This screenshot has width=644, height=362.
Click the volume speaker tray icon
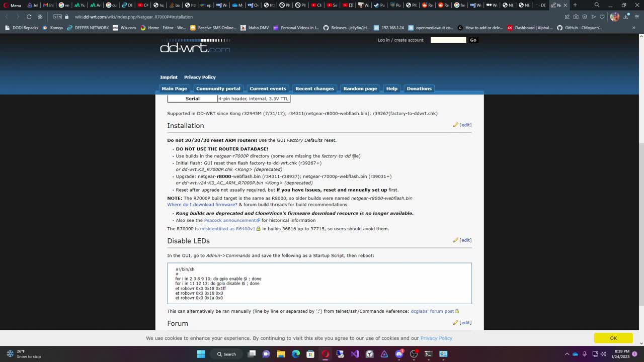click(x=603, y=354)
